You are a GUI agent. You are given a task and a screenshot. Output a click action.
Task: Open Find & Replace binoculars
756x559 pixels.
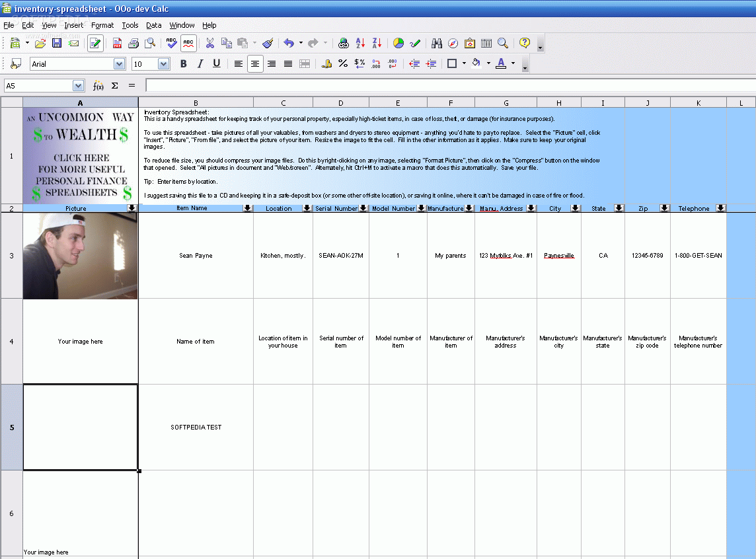point(437,44)
